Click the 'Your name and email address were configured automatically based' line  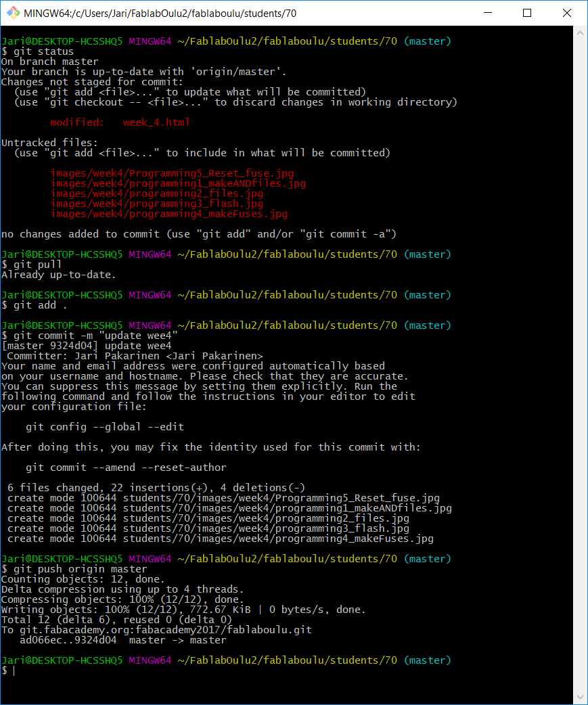[x=193, y=367]
